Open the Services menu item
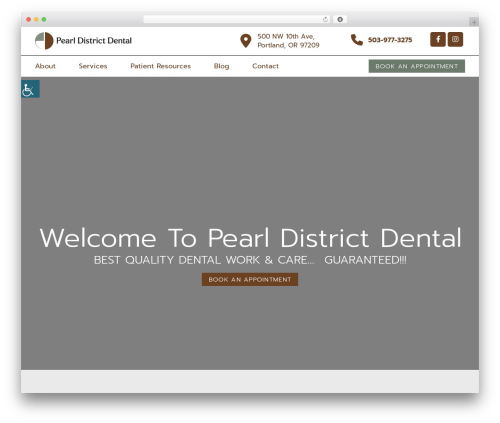The height and width of the screenshot is (423, 500). [x=93, y=66]
